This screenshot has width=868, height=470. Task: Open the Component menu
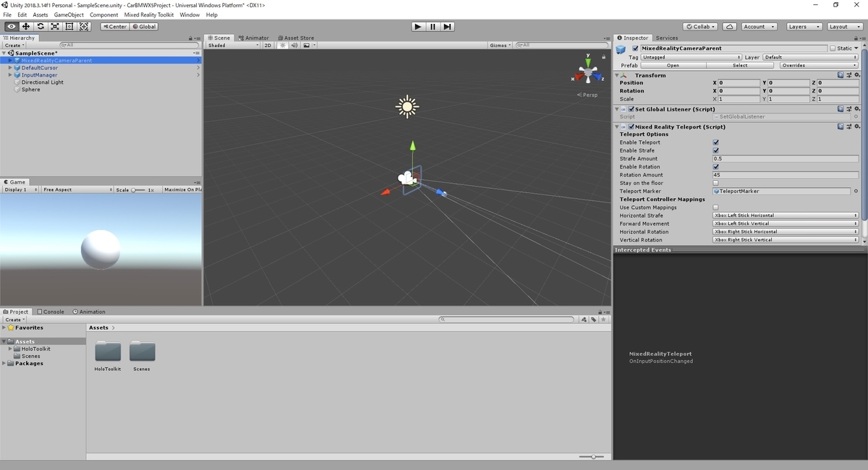click(104, 14)
